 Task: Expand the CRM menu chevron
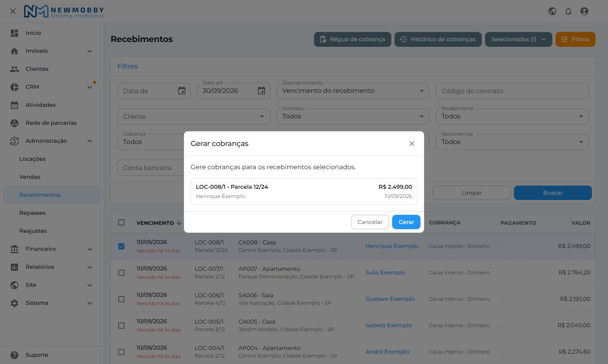(x=90, y=87)
